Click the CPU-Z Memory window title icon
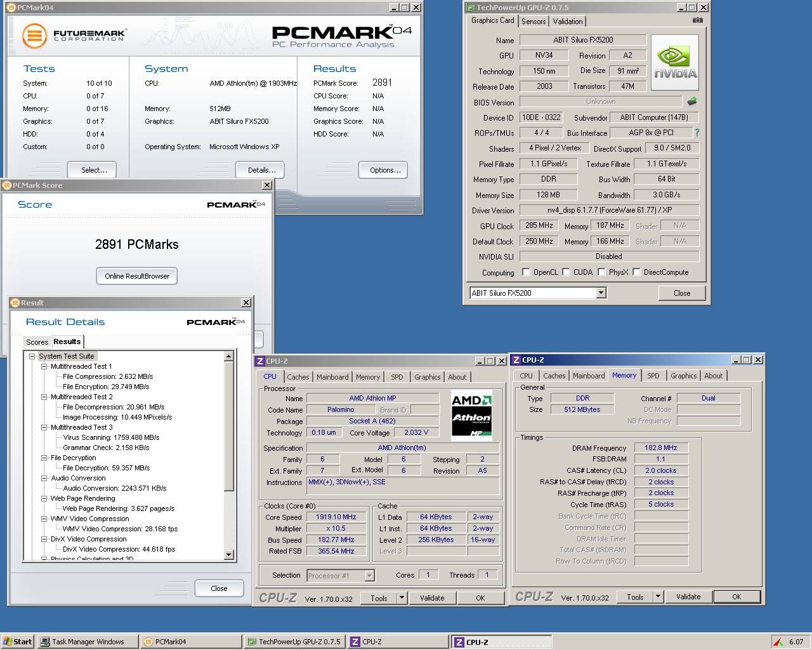 click(x=516, y=360)
